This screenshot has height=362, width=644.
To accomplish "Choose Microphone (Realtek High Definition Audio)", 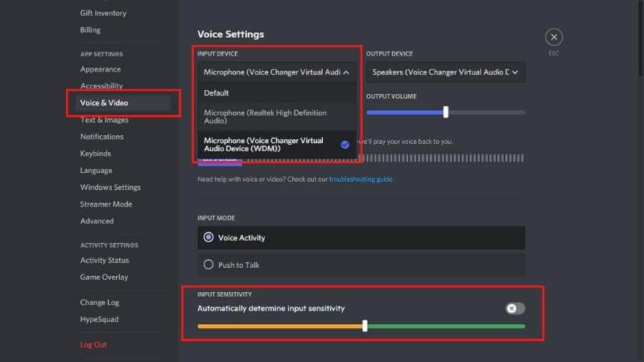I will [x=277, y=117].
